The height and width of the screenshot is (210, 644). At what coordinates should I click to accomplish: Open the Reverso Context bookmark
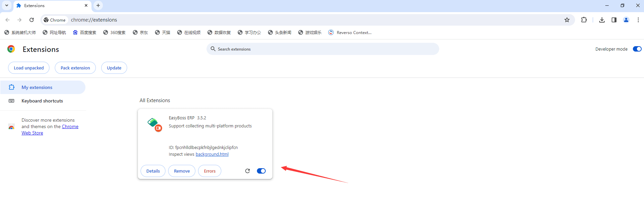pyautogui.click(x=350, y=33)
